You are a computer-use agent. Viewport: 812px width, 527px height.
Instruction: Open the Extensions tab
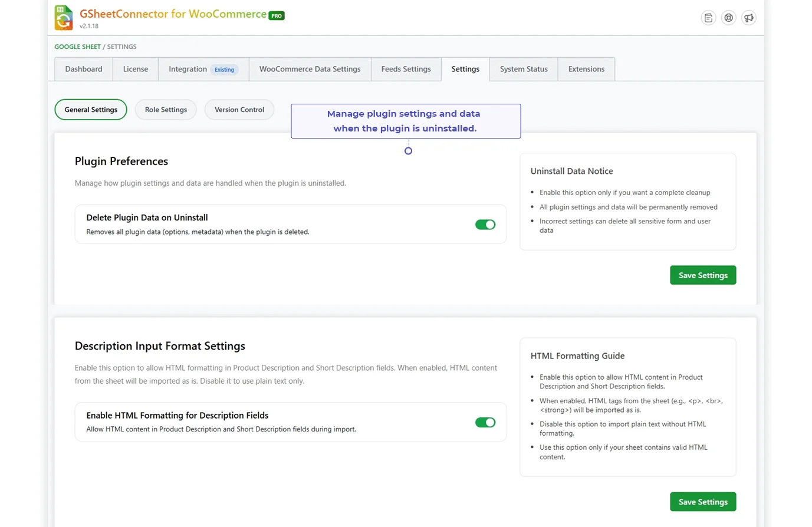tap(586, 69)
